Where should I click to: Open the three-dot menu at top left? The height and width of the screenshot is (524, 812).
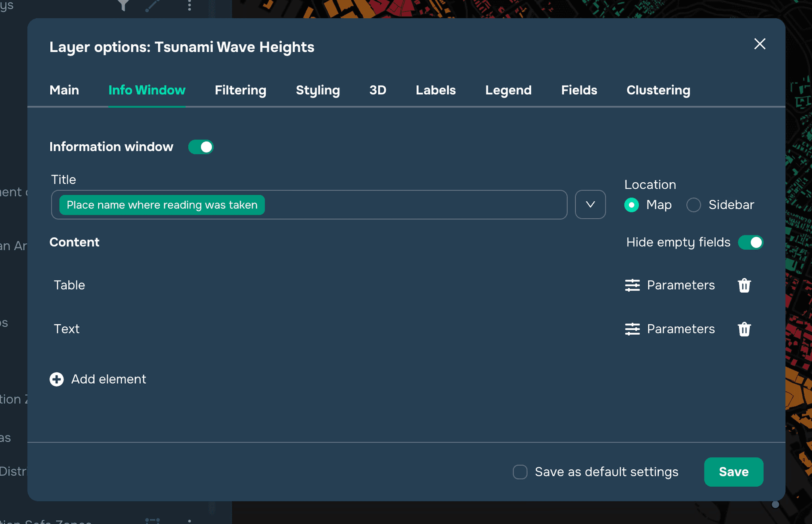click(x=190, y=5)
